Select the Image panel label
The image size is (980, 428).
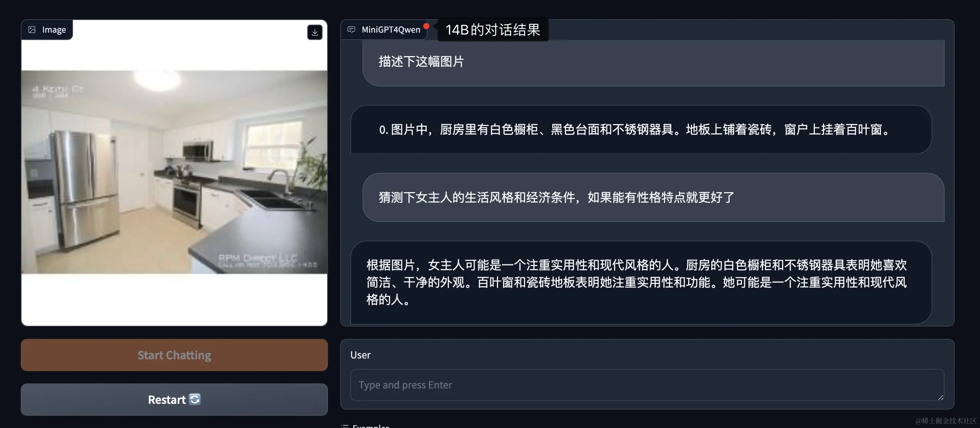[54, 30]
